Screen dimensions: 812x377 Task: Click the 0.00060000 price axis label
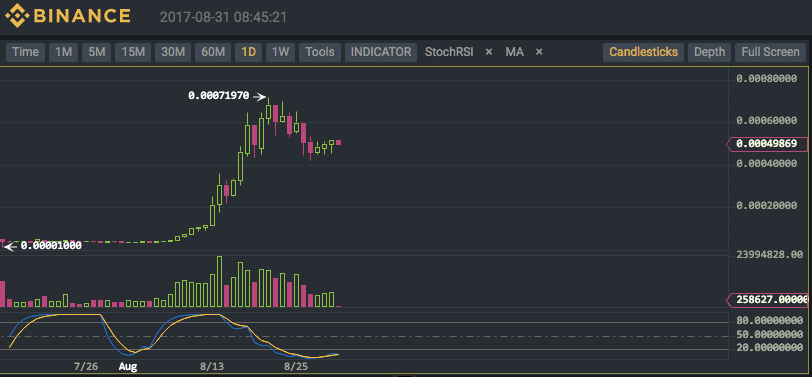(x=766, y=121)
